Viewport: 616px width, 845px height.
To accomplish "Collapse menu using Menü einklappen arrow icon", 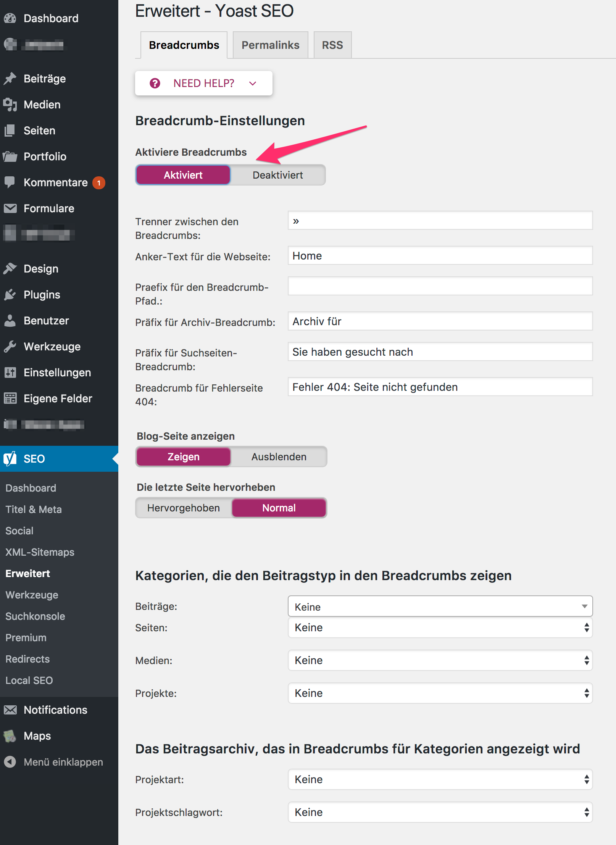I will [10, 762].
